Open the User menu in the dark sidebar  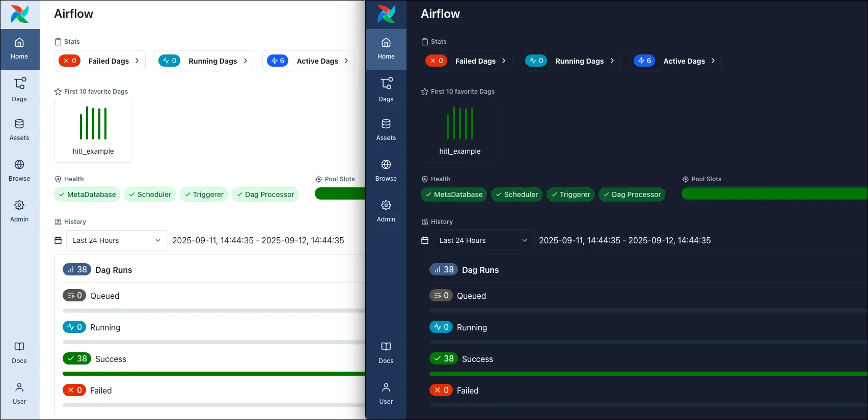[x=386, y=394]
